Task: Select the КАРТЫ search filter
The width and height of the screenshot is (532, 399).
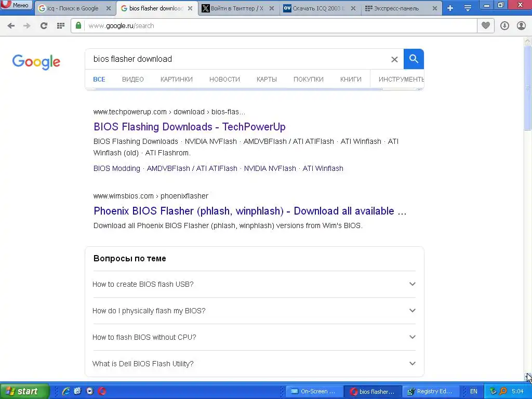Action: [x=267, y=79]
